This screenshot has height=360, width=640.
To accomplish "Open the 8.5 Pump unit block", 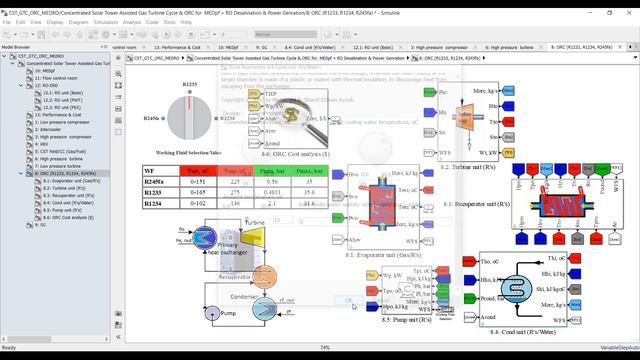I will pyautogui.click(x=407, y=290).
